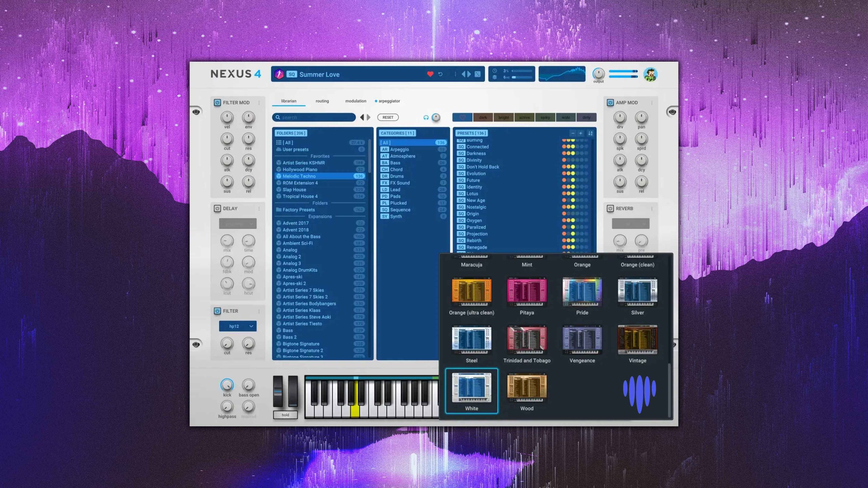868x488 pixels.
Task: Click the favorites heart tag filter
Action: [462, 117]
